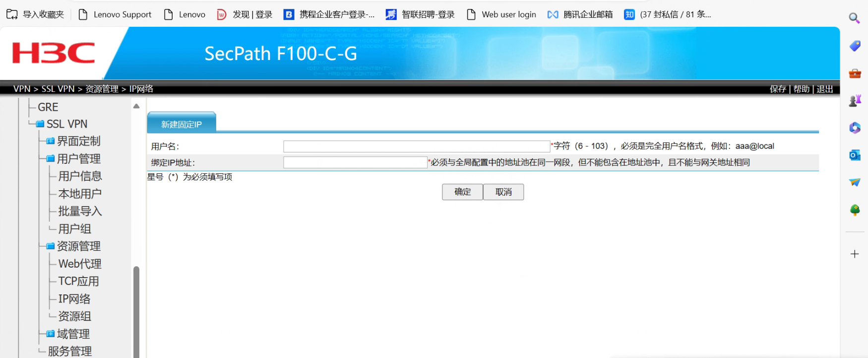
Task: Open 用户组 in the navigation tree
Action: click(x=74, y=229)
